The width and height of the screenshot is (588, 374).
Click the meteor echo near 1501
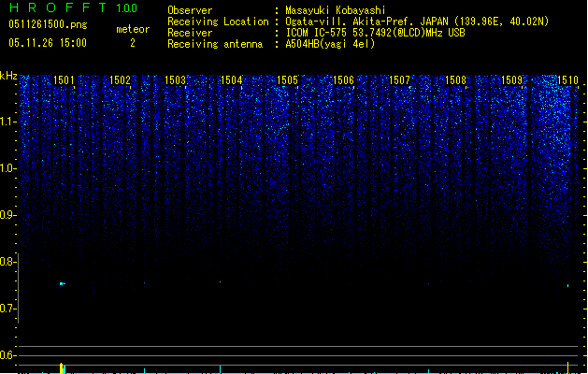(63, 284)
